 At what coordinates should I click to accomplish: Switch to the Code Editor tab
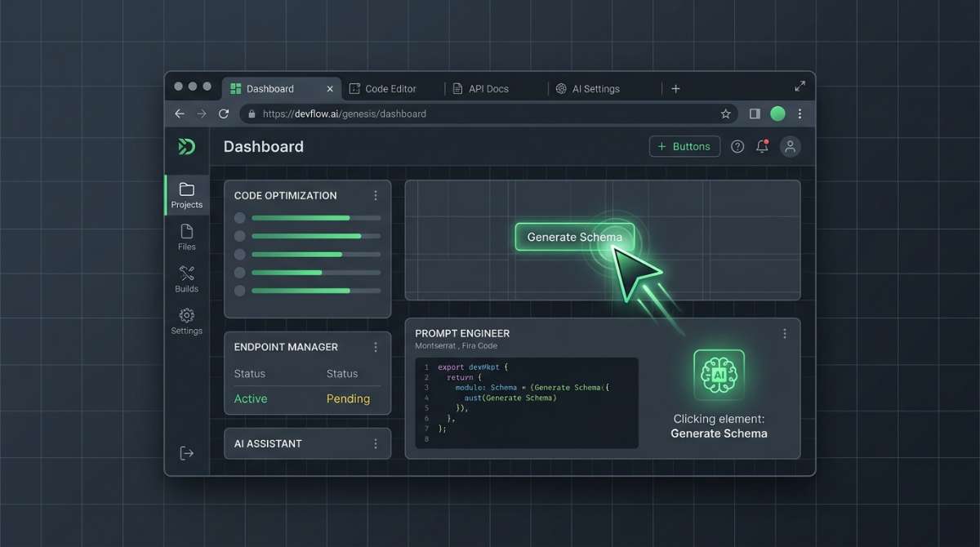390,89
